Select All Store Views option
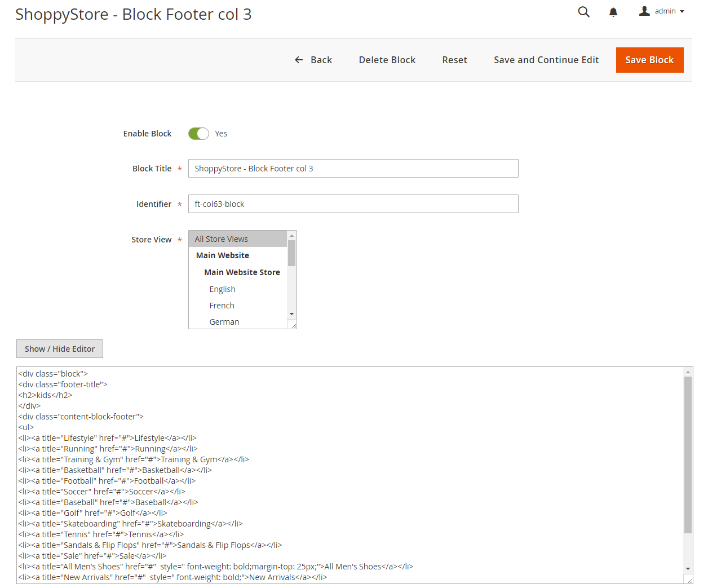 pyautogui.click(x=238, y=239)
